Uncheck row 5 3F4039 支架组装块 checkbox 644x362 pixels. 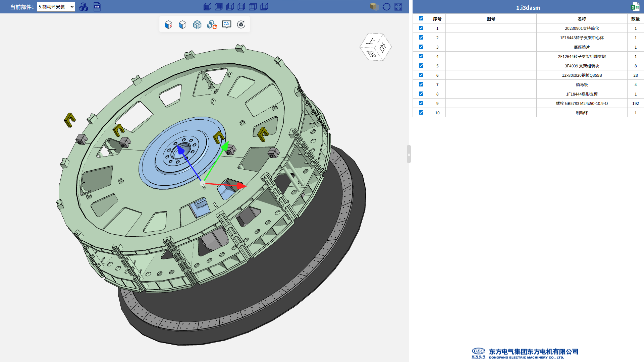point(421,66)
